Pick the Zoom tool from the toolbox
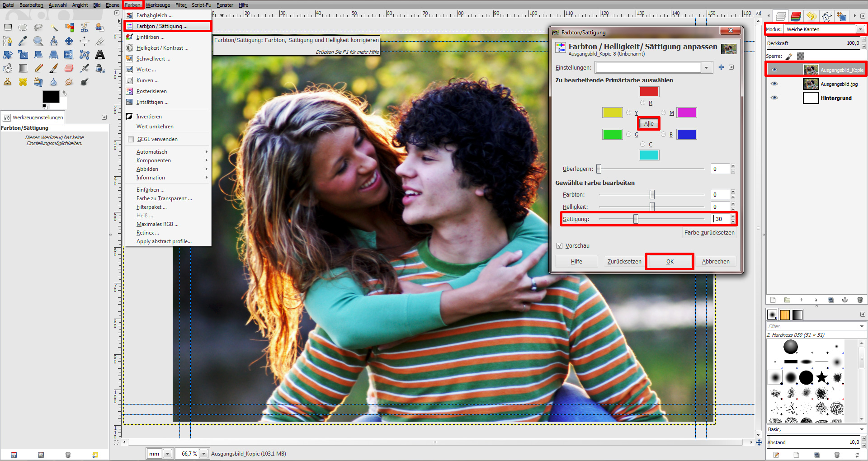The image size is (868, 461). (38, 41)
